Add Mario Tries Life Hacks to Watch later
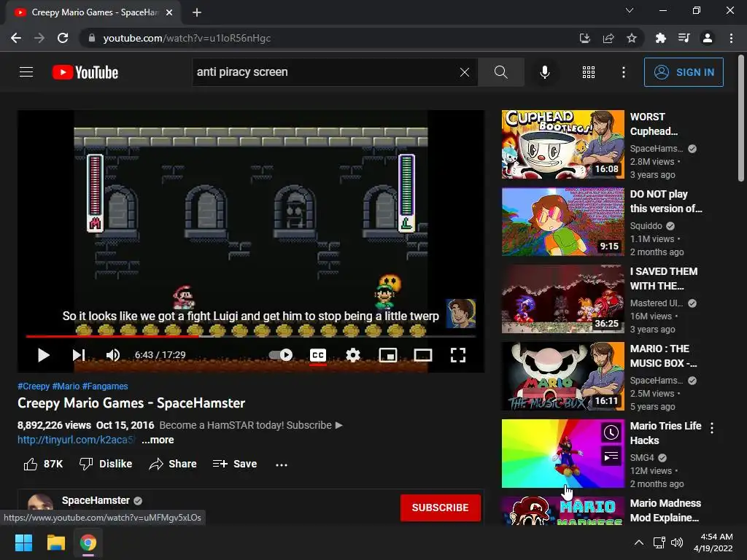 (611, 432)
